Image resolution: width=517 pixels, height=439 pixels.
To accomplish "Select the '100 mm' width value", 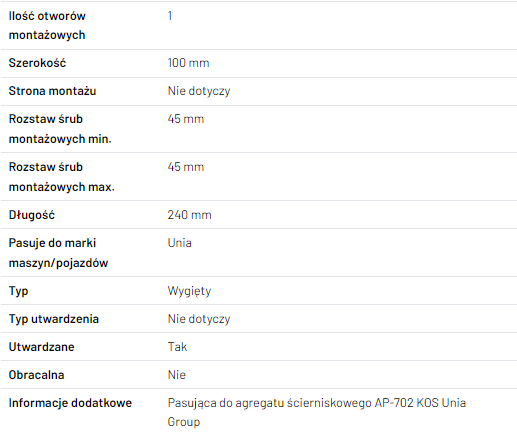I will [188, 63].
